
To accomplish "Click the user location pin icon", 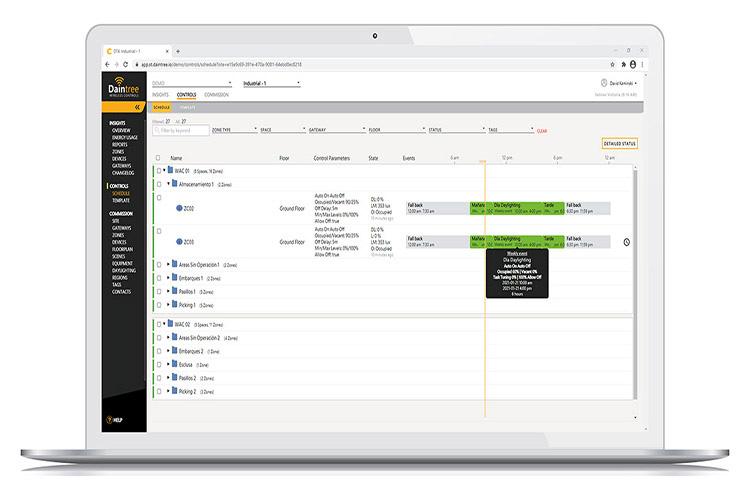I will click(x=604, y=83).
